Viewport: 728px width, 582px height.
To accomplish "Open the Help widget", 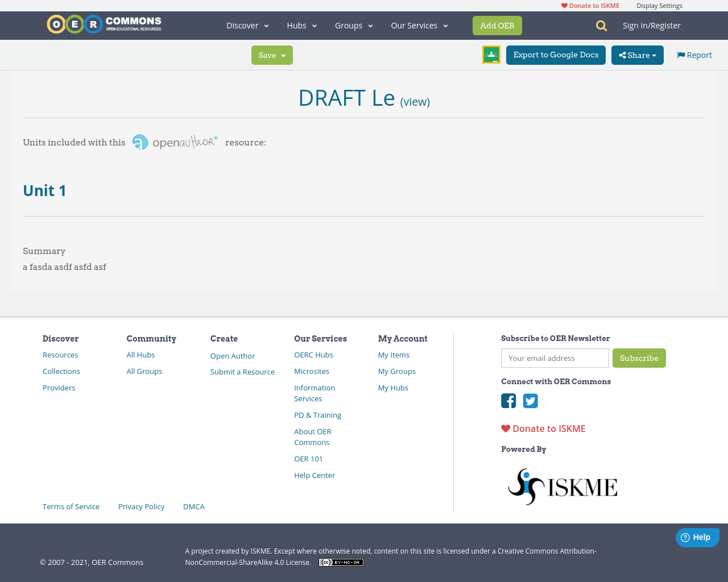I will click(x=697, y=537).
